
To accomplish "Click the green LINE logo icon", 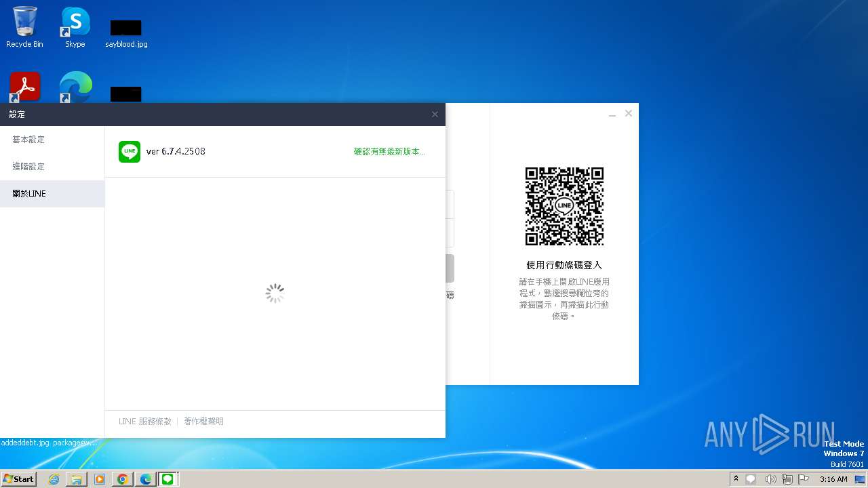I will click(x=130, y=151).
